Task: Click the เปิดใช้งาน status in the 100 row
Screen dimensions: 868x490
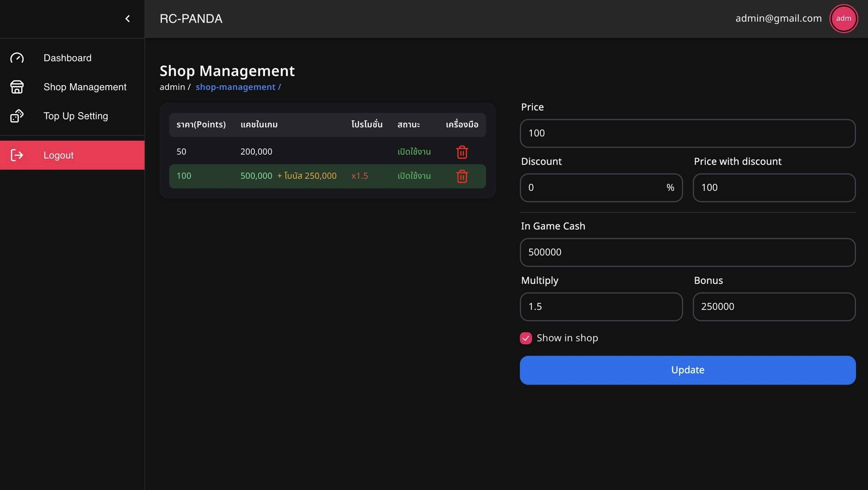Action: coord(414,176)
